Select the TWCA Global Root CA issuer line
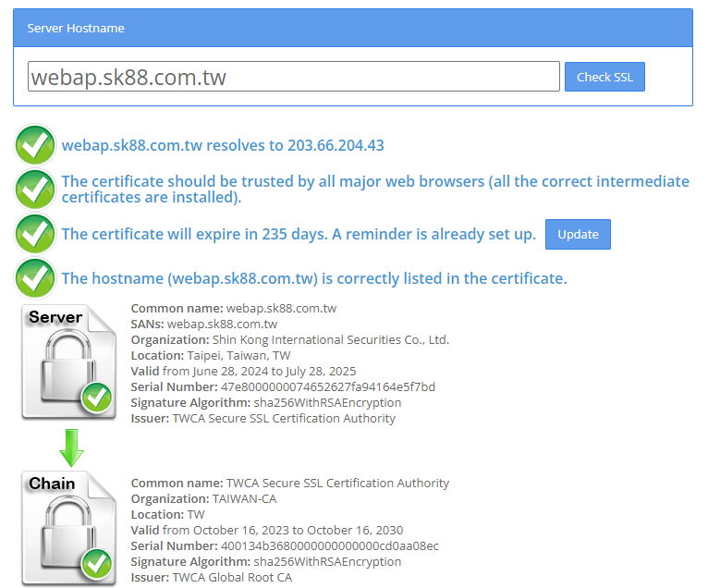The width and height of the screenshot is (708, 588). (212, 577)
